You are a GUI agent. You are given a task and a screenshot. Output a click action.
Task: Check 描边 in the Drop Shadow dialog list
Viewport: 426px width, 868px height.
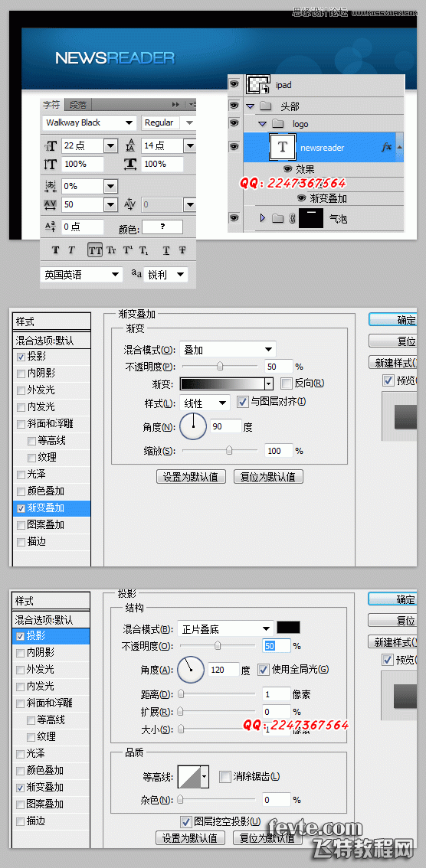[21, 821]
